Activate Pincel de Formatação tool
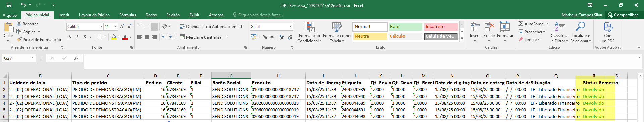The image size is (644, 122). point(39,40)
